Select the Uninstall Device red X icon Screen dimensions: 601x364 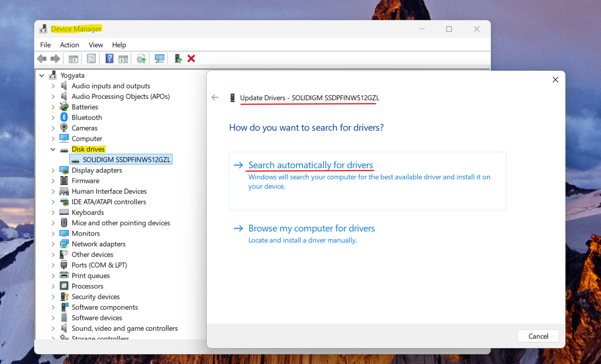(x=190, y=58)
